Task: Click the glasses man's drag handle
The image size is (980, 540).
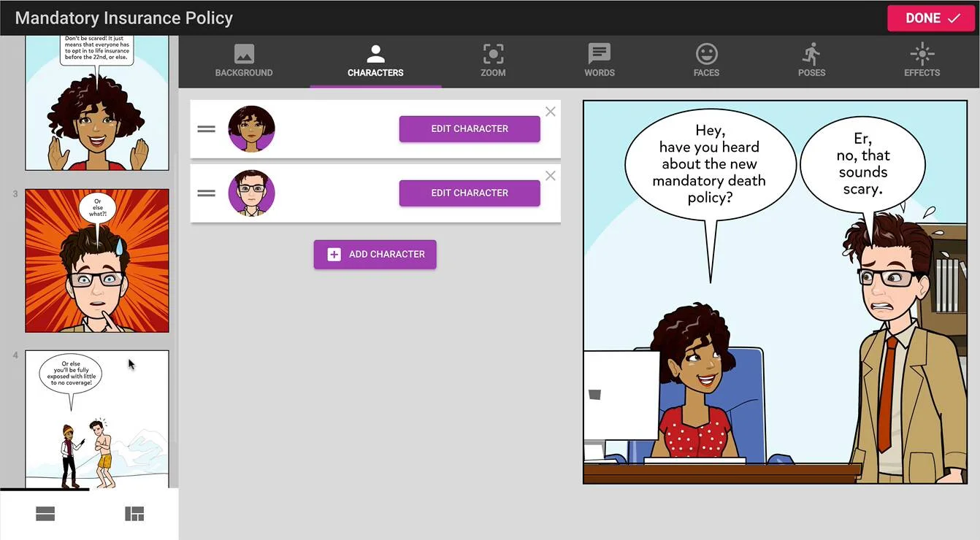Action: pyautogui.click(x=206, y=193)
